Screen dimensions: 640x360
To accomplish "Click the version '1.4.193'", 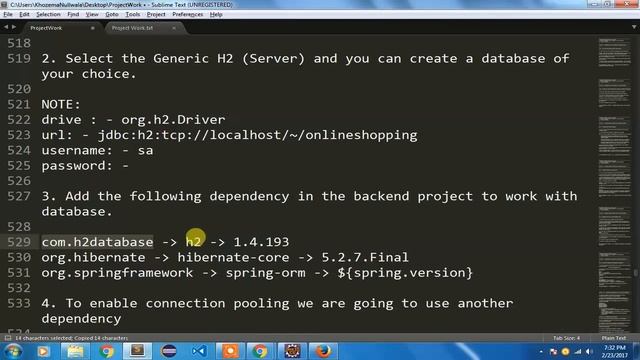I will point(261,242).
